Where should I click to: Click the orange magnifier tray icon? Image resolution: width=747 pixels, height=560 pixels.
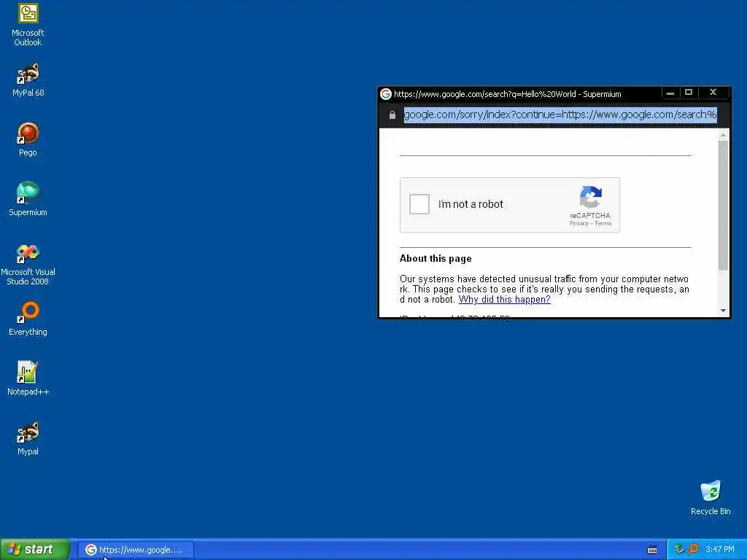pos(693,549)
